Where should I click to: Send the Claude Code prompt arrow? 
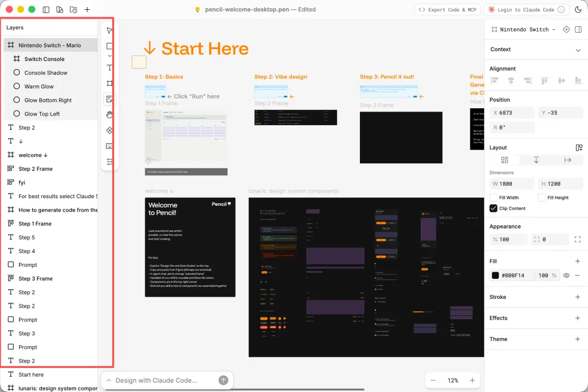[x=223, y=381]
